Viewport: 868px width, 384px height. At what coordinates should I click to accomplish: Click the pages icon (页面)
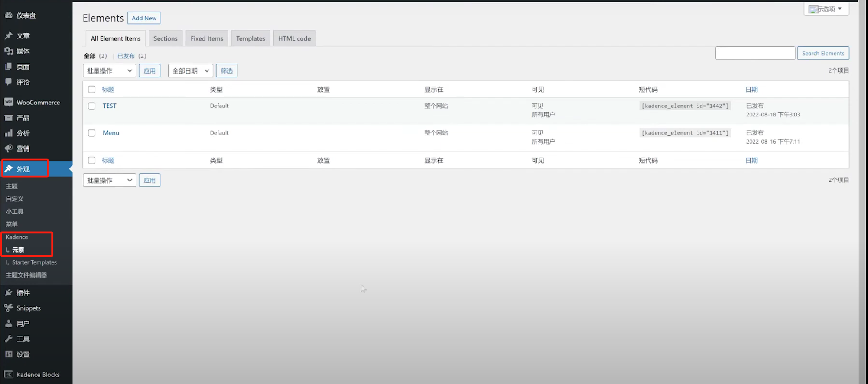[x=9, y=67]
